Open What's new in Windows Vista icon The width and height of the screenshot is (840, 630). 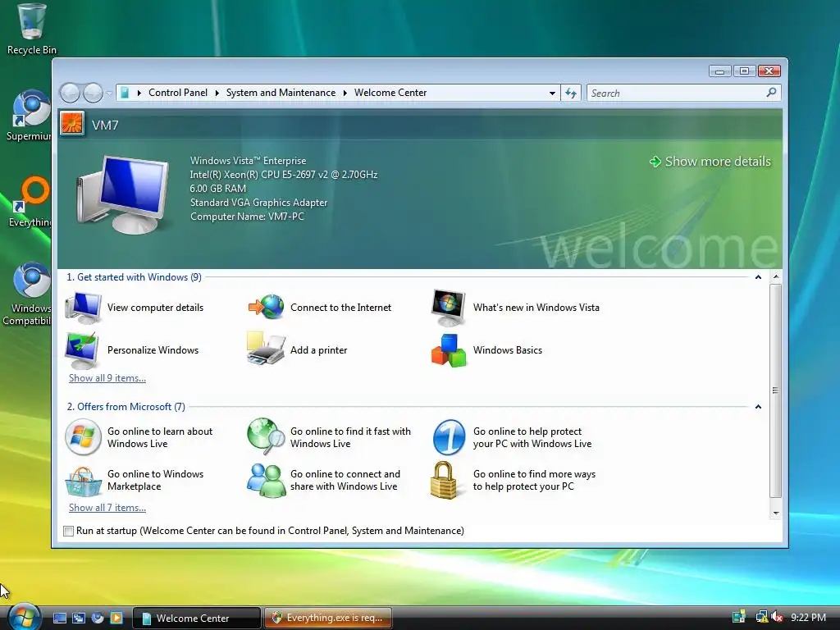pos(449,308)
